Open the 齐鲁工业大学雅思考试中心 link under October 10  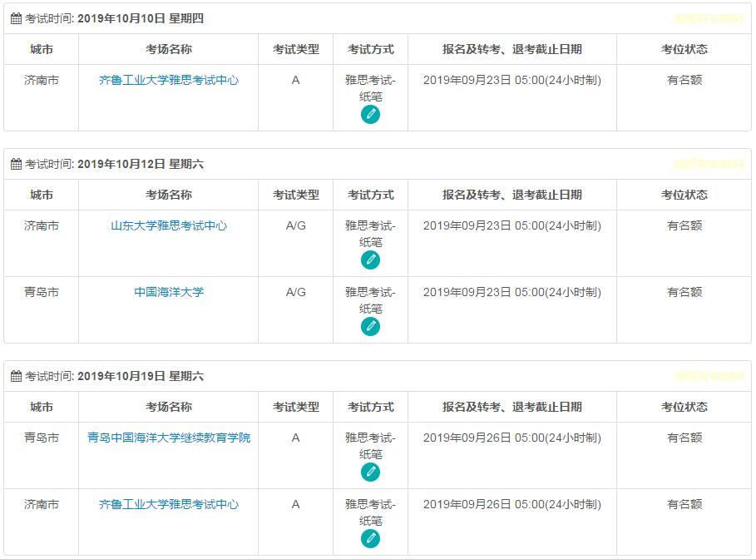pos(169,81)
